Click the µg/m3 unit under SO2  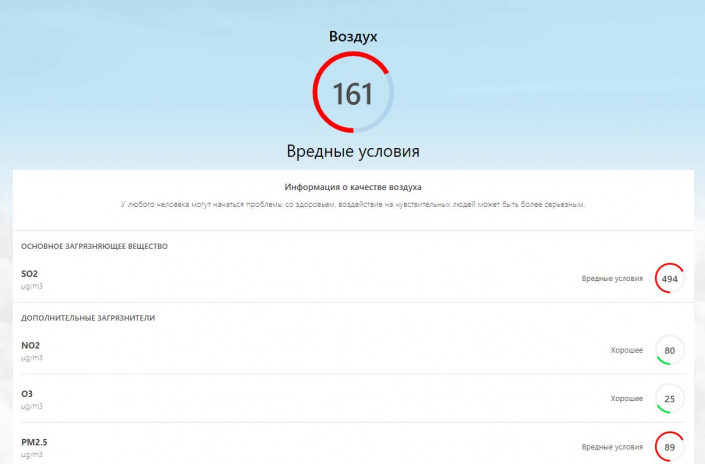pyautogui.click(x=32, y=286)
